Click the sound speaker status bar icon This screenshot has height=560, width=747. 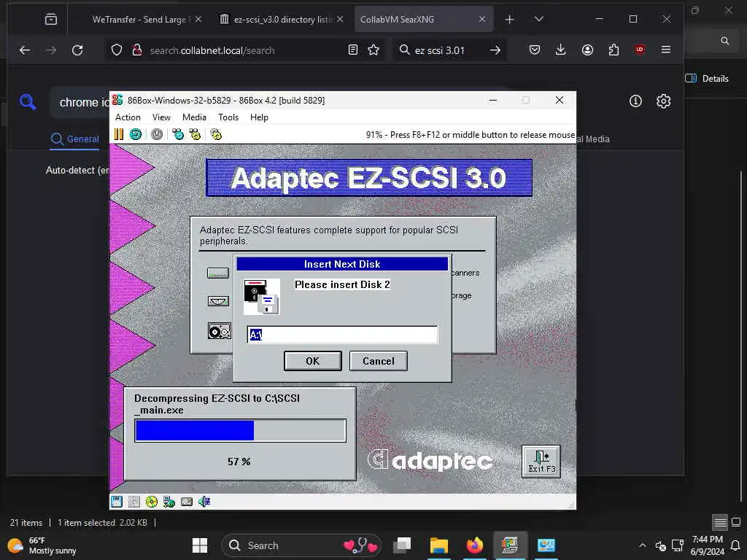coord(204,502)
